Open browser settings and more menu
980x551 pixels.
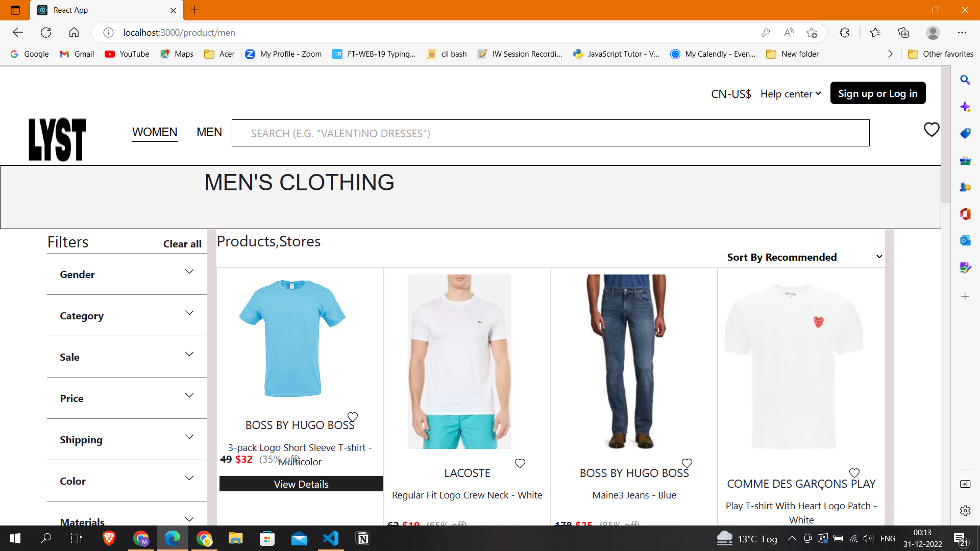(x=962, y=33)
